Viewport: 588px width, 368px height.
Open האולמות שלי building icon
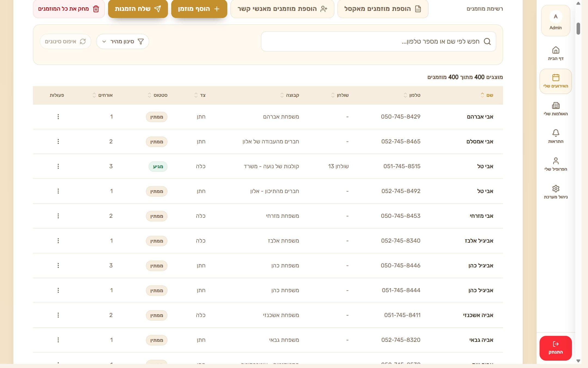(556, 109)
